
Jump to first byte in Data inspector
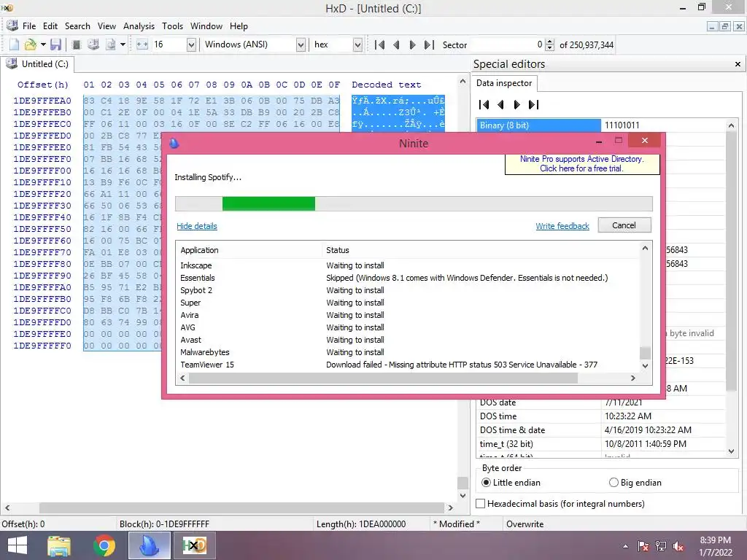[484, 104]
